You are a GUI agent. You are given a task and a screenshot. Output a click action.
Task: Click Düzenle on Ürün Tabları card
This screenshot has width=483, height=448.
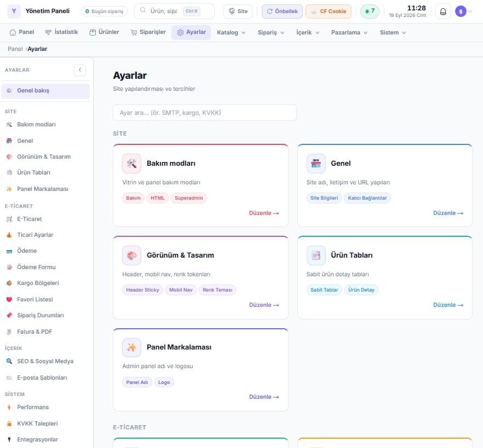(448, 305)
